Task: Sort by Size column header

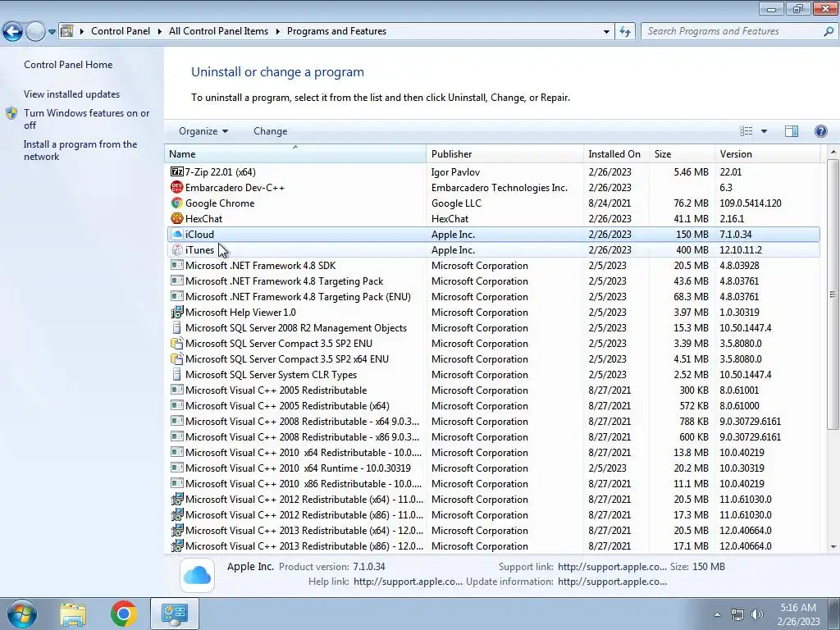Action: click(682, 154)
